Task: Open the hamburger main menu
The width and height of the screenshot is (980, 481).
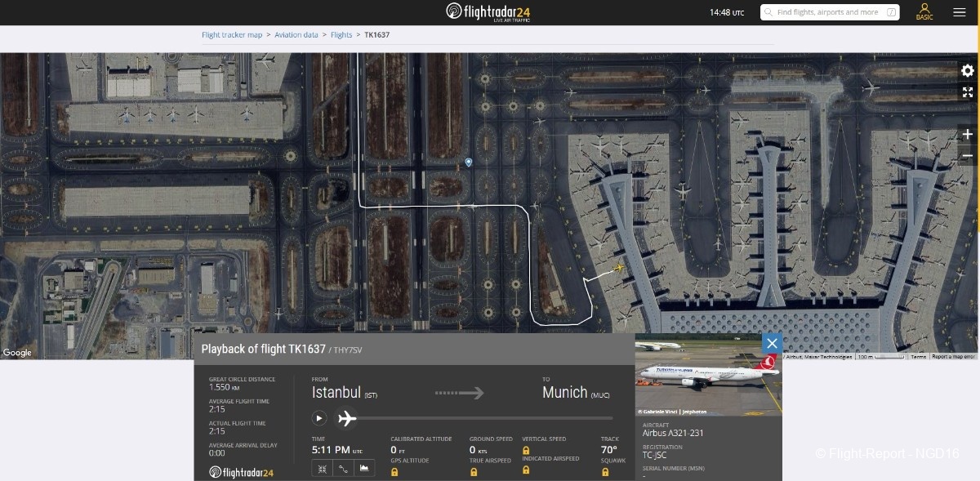Action: (960, 12)
